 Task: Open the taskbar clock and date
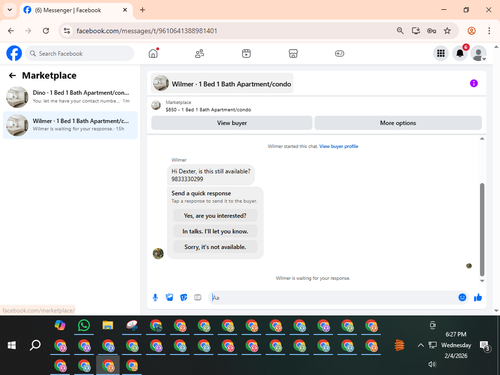456,345
